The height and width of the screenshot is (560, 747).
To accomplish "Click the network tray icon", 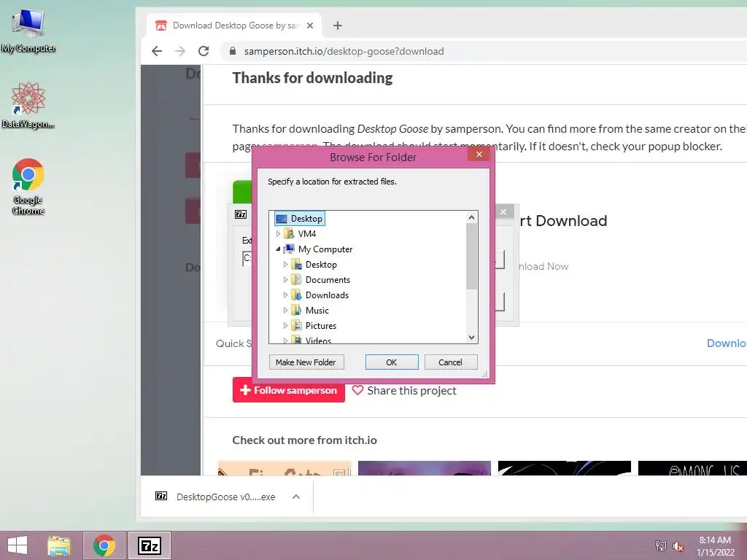I will pos(660,546).
